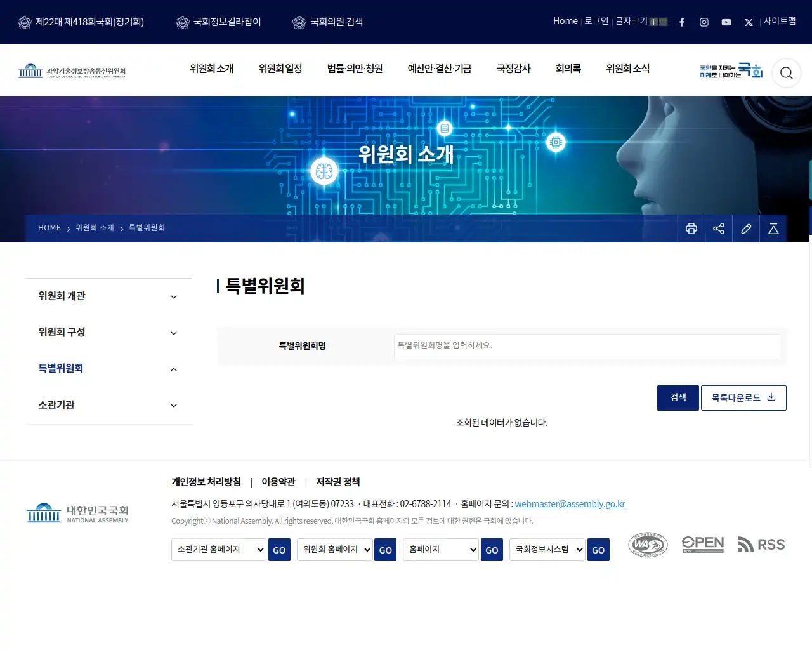
Task: Open the 국정감사 main menu
Action: pyautogui.click(x=514, y=69)
